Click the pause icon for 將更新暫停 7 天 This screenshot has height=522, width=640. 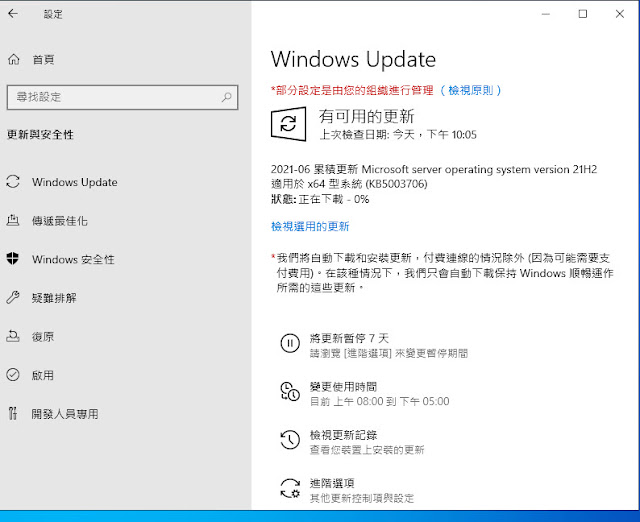(x=290, y=343)
